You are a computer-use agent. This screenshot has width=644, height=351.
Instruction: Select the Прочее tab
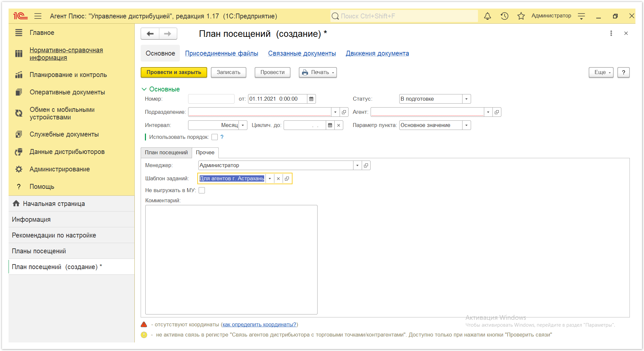click(205, 152)
